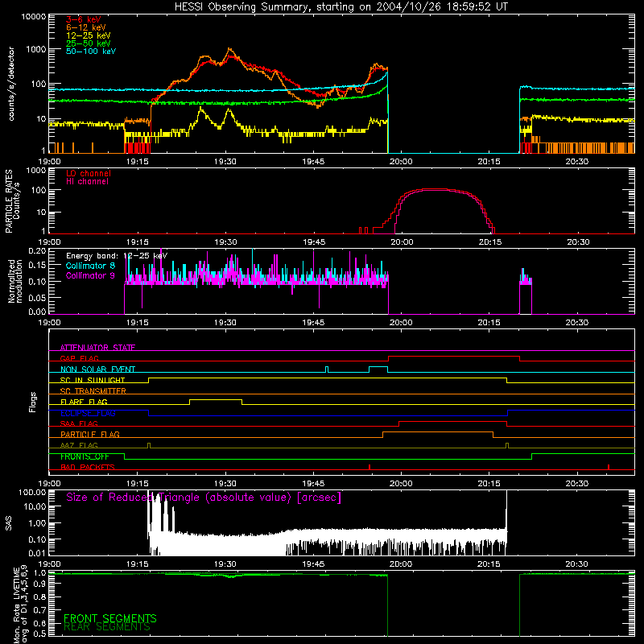The width and height of the screenshot is (644, 644).
Task: Click the 'Flags' axis label
Action: 33,402
